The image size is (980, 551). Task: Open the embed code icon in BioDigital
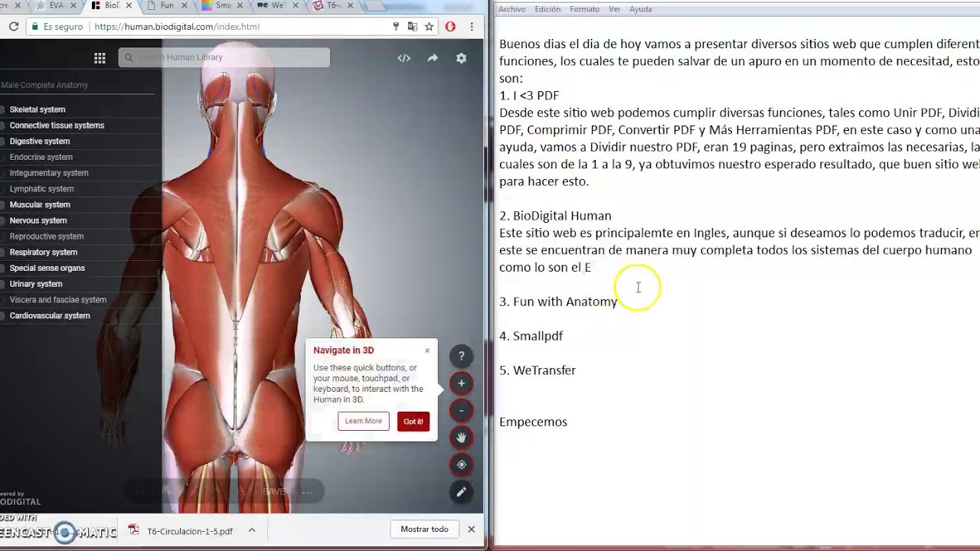(x=404, y=58)
